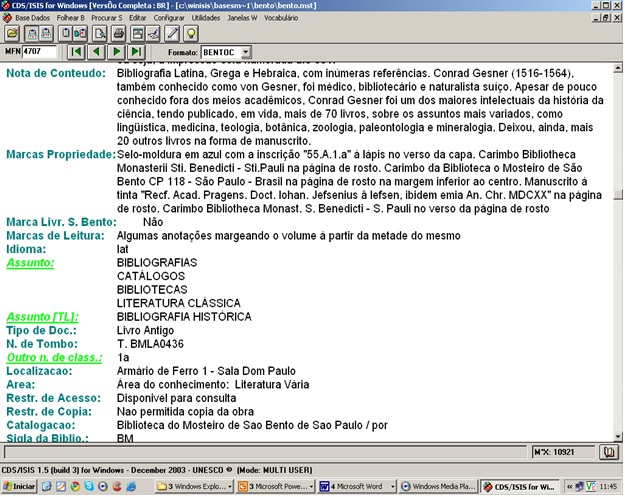Switch to Windows Media Player taskbar button

438,487
